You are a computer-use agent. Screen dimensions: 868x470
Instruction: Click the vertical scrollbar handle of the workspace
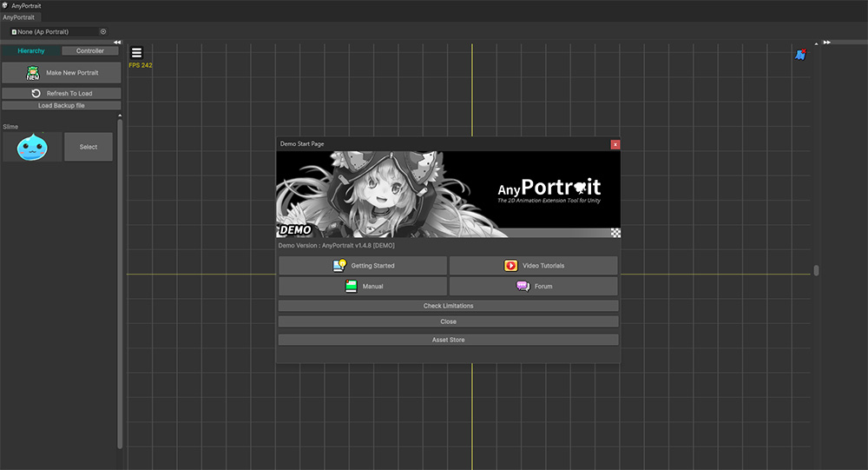[x=816, y=270]
